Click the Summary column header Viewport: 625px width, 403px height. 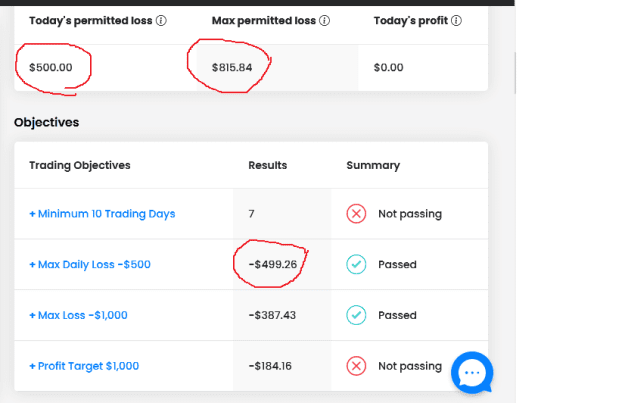click(x=373, y=165)
